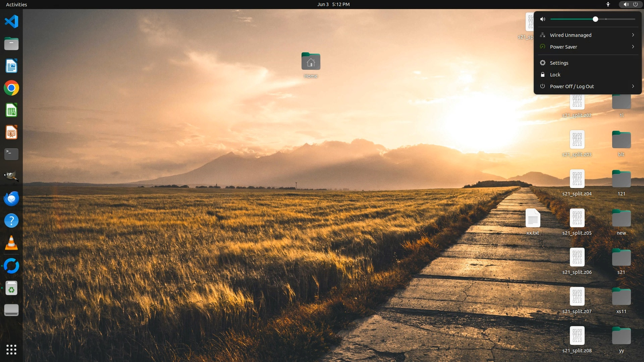The height and width of the screenshot is (362, 644).
Task: Open the Terminal dock icon
Action: coord(11,154)
